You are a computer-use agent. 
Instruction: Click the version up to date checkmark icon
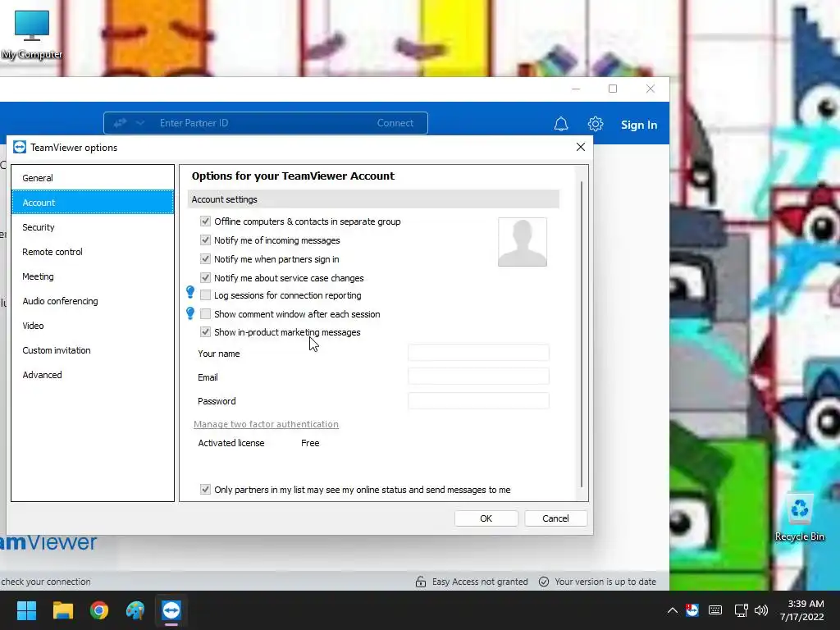tap(544, 582)
